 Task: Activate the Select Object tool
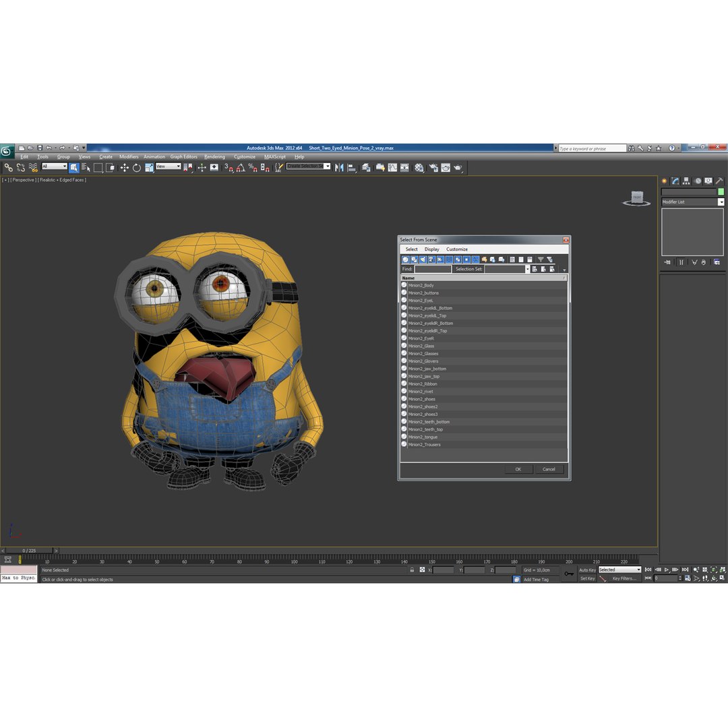[74, 168]
